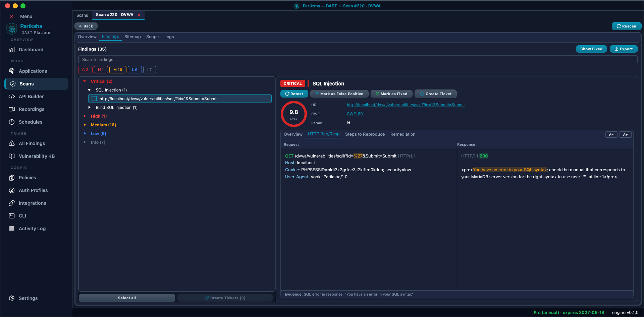Click the Create Ticket button
This screenshot has width=644, height=317.
(435, 94)
